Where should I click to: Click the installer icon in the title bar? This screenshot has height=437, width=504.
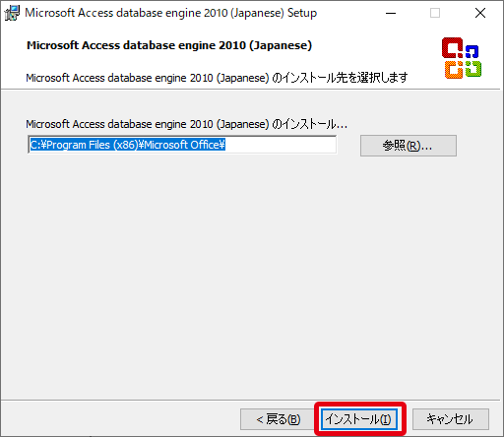coord(12,13)
